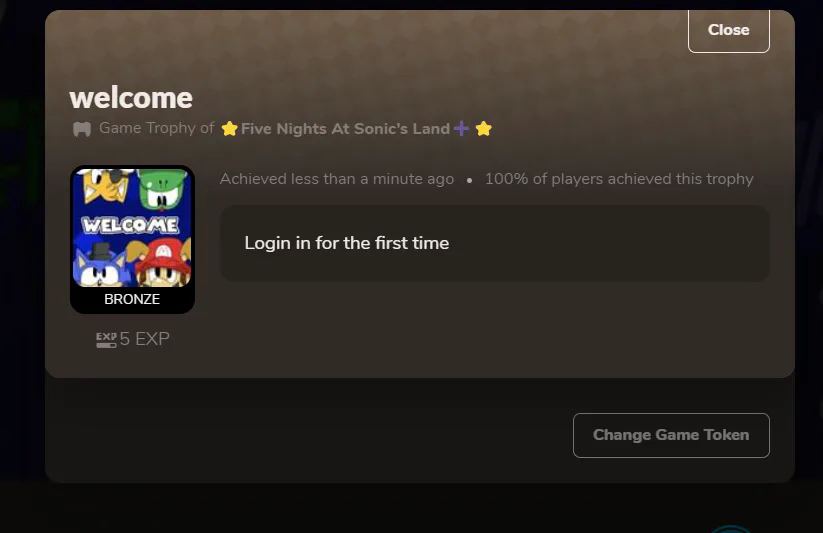Click the EXP bar icon beside 5 EXP

coord(107,340)
